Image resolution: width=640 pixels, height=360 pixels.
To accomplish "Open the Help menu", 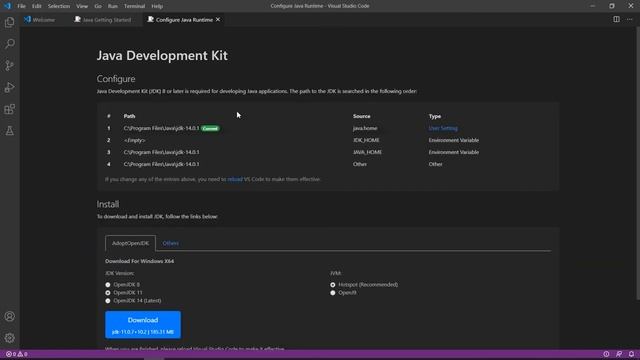I will coord(157,6).
